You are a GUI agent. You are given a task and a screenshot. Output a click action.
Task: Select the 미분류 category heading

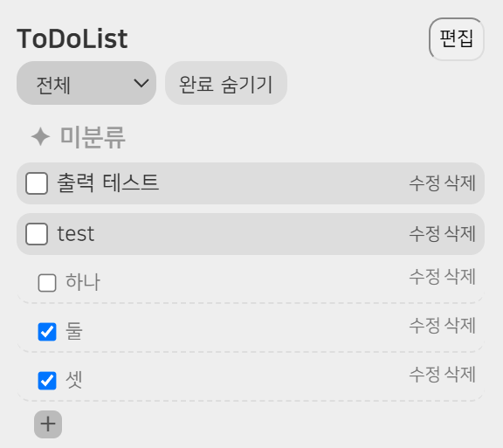93,137
